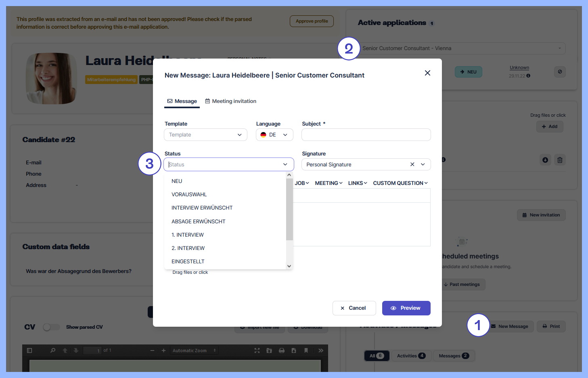Click the file download arrow icon
Image resolution: width=588 pixels, height=378 pixels.
pyautogui.click(x=545, y=160)
